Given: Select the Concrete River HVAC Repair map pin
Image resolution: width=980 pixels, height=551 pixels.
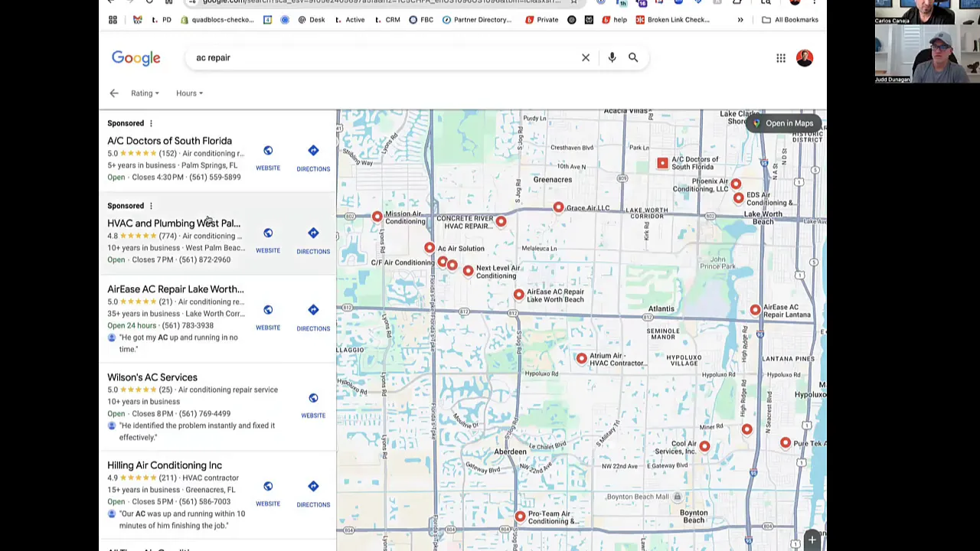Looking at the screenshot, I should pos(501,221).
